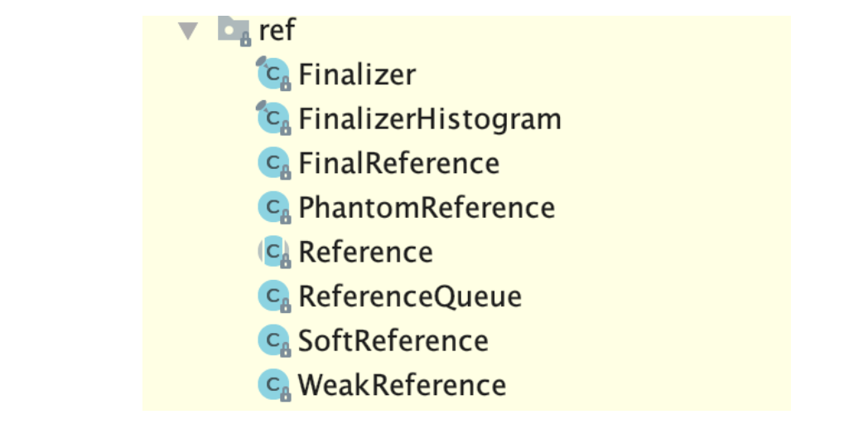Open the Finalizer class

(x=356, y=75)
